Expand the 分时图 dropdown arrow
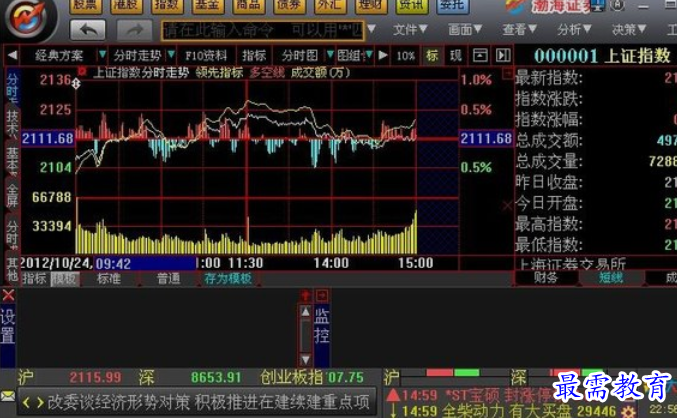 tap(330, 54)
